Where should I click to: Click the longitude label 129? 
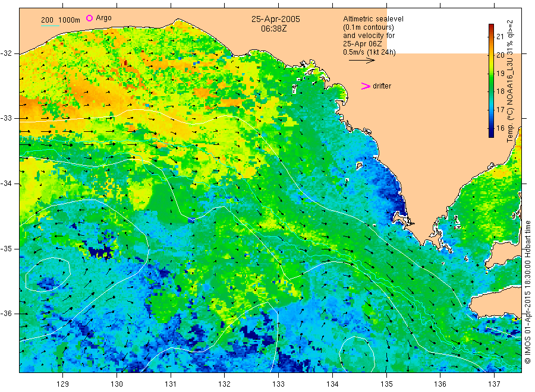click(63, 384)
